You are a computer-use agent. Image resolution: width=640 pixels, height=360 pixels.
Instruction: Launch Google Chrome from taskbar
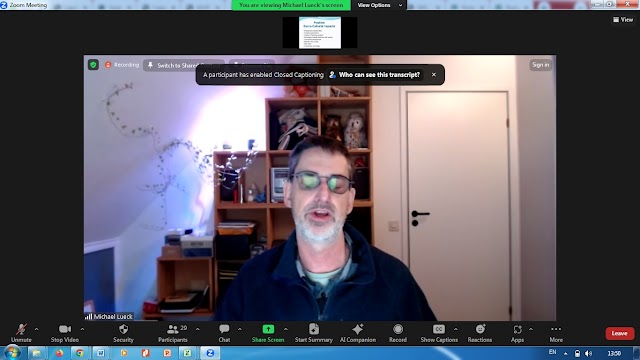80,353
